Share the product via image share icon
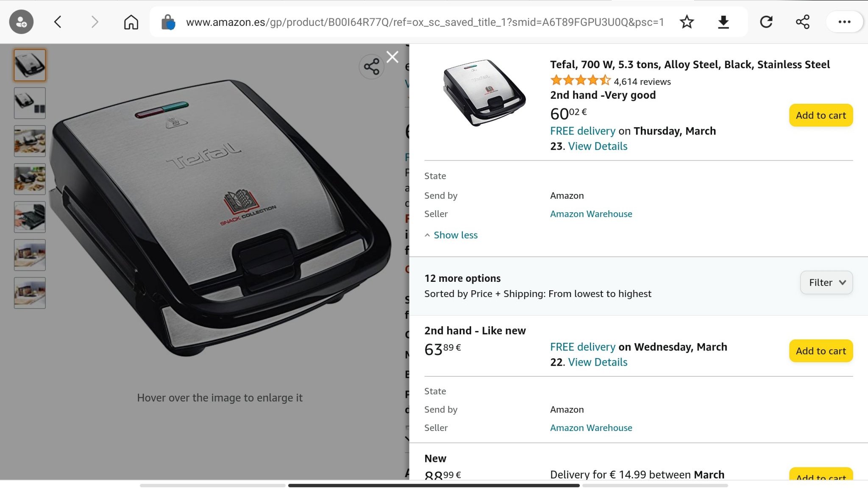Image resolution: width=868 pixels, height=492 pixels. [x=371, y=67]
